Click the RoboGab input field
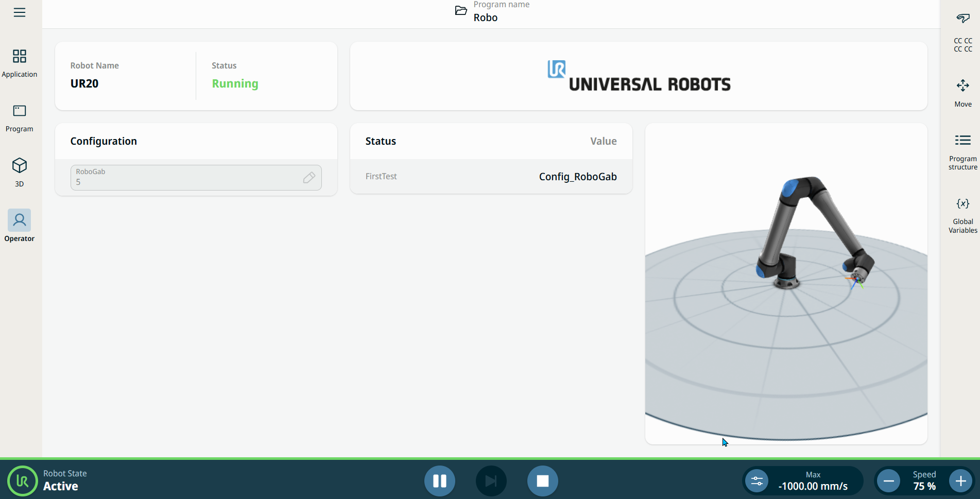The width and height of the screenshot is (980, 499). (185, 178)
